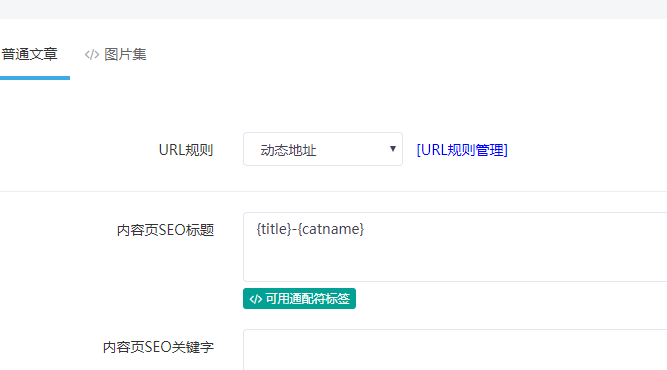The height and width of the screenshot is (370, 667).
Task: Click the gray header bar at top
Action: 334,9
